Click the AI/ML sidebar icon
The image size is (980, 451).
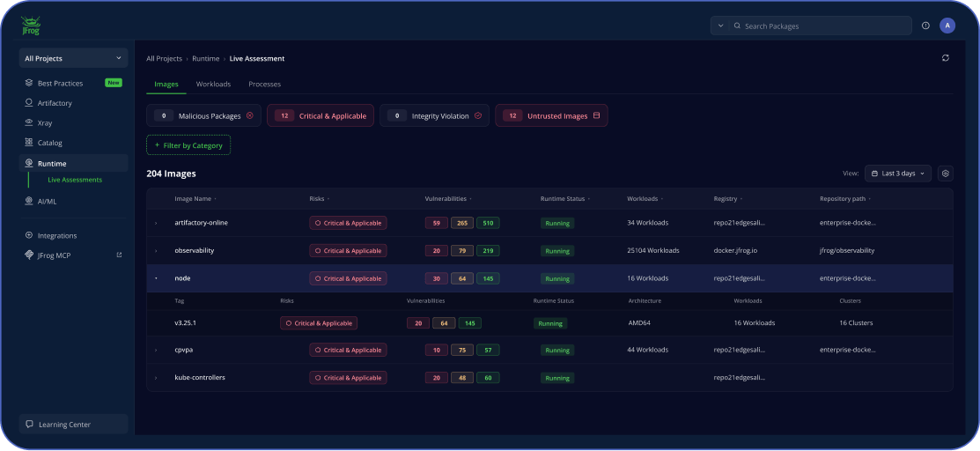[x=29, y=201]
